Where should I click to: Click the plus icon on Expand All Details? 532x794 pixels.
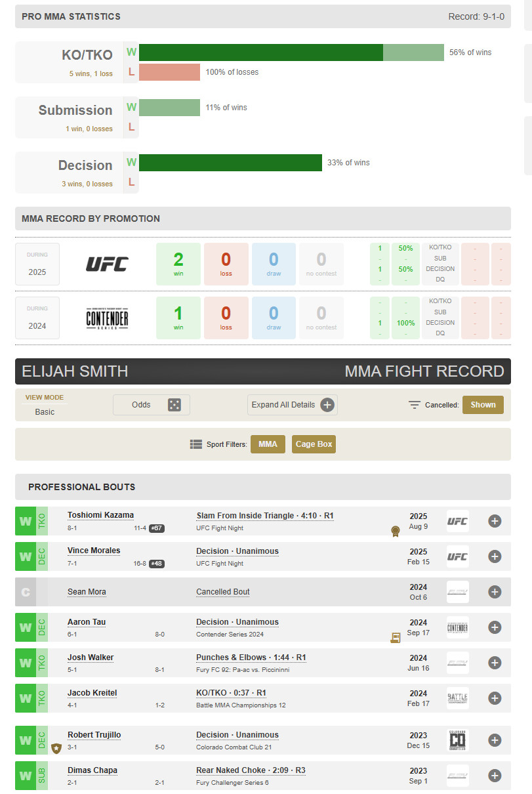(x=327, y=405)
